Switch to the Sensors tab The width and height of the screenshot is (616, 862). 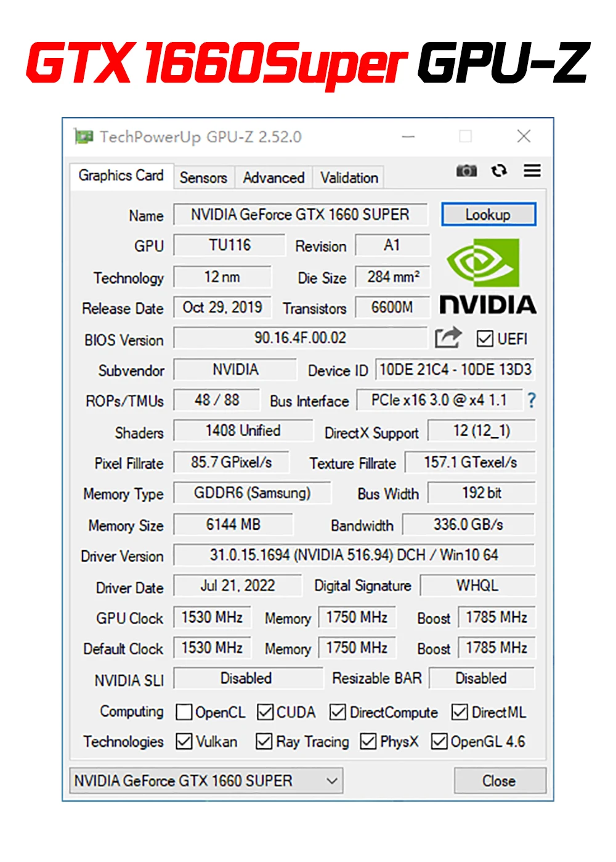[x=204, y=177]
